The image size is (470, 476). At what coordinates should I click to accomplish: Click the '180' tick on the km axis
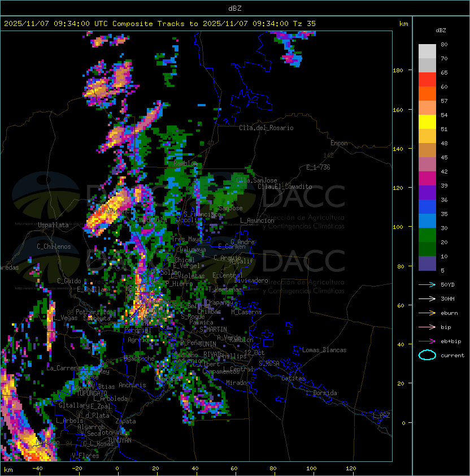click(398, 71)
